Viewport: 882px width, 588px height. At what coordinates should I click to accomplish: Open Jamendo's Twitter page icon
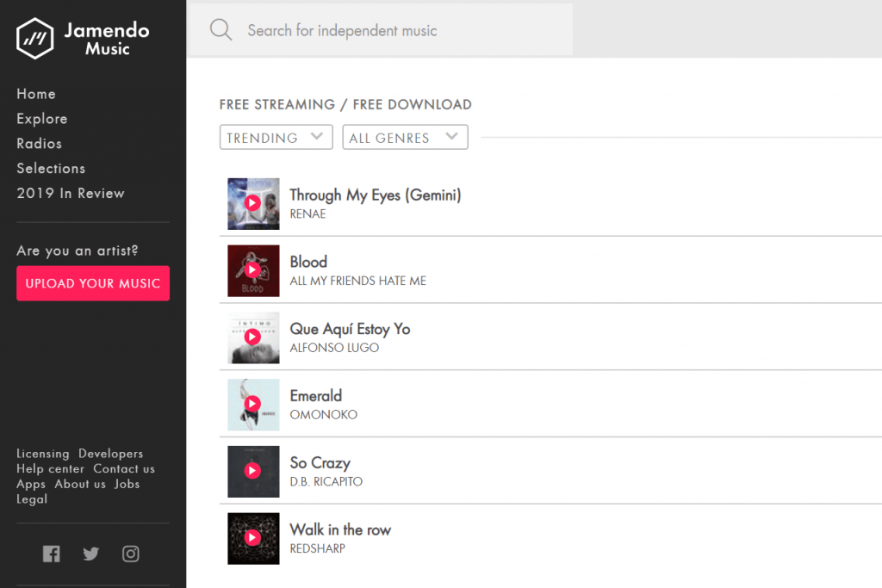click(x=91, y=554)
